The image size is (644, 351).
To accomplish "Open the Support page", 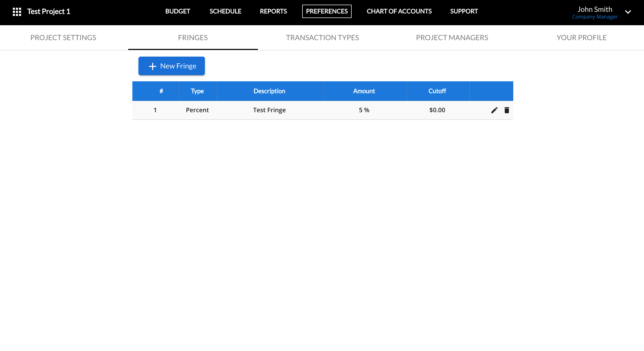I will coord(464,11).
